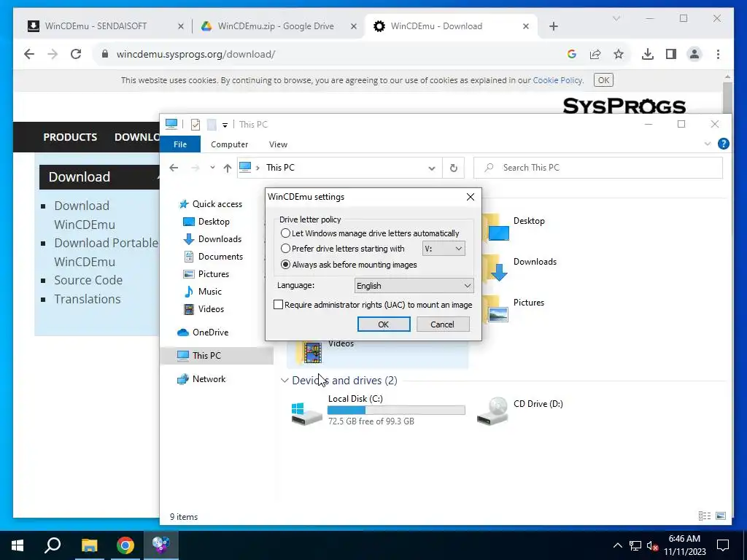Open Pictures in navigation pane

coord(206,274)
